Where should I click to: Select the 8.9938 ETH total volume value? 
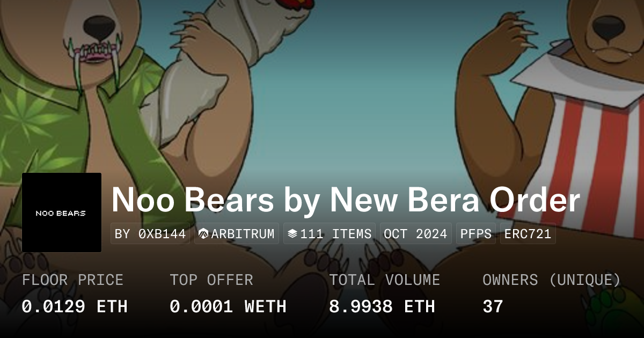click(382, 306)
